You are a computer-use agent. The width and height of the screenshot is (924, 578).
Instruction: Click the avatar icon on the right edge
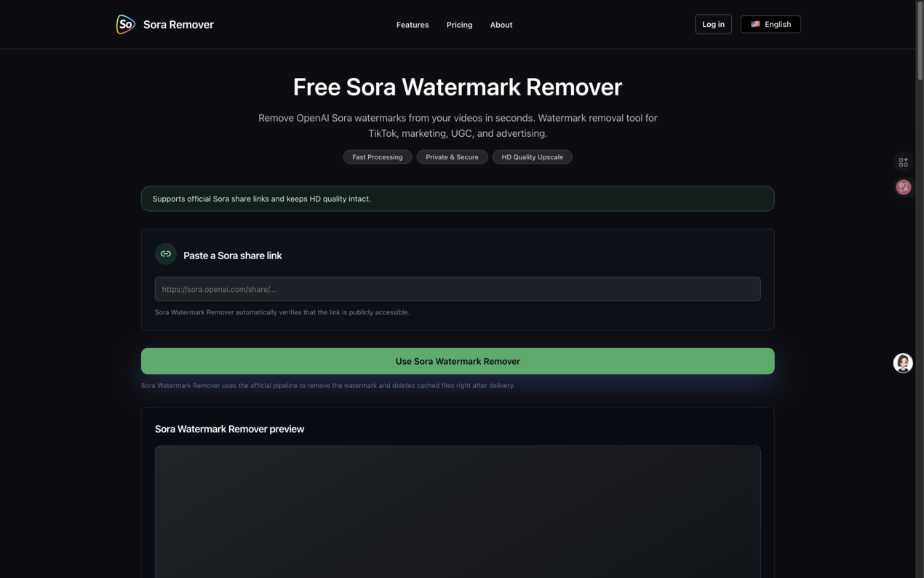coord(903,363)
